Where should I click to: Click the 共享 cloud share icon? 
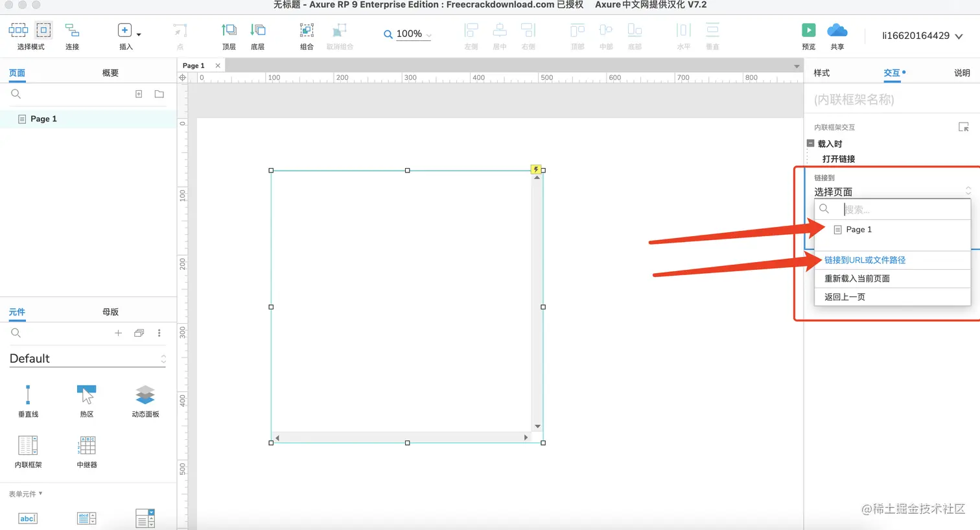coord(837,30)
